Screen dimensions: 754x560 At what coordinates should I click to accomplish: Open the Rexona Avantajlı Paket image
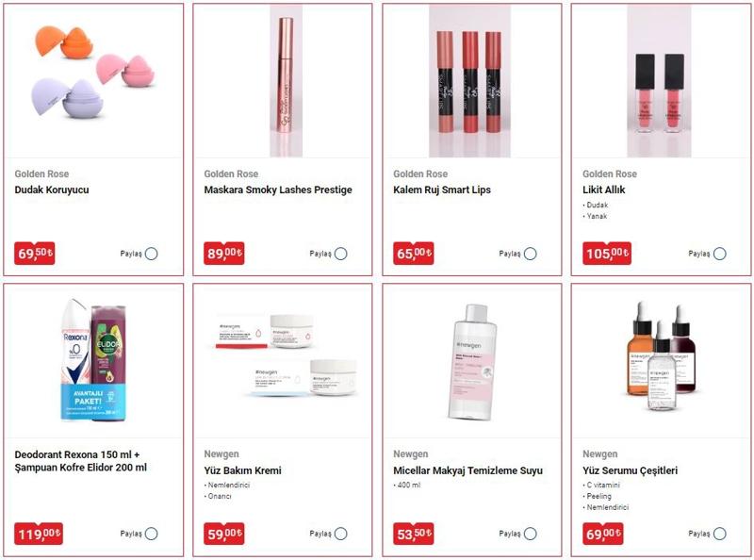coord(93,361)
